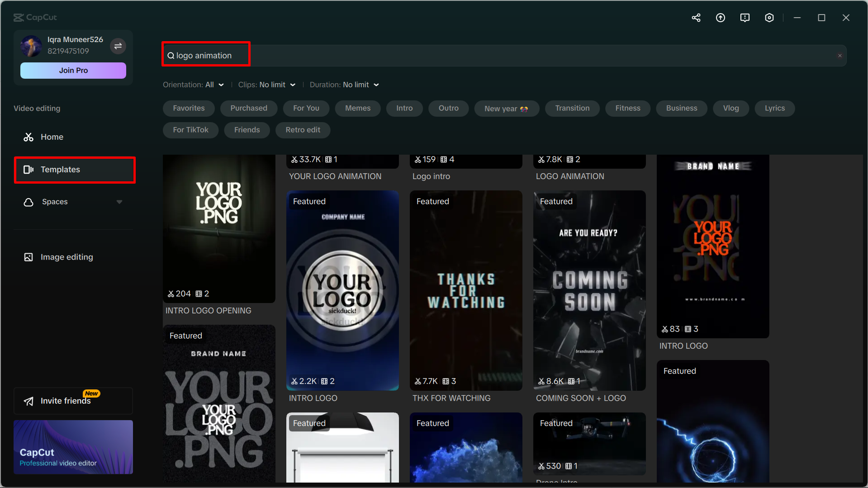Select the Fitness category chip
This screenshot has height=488, width=868.
point(628,108)
